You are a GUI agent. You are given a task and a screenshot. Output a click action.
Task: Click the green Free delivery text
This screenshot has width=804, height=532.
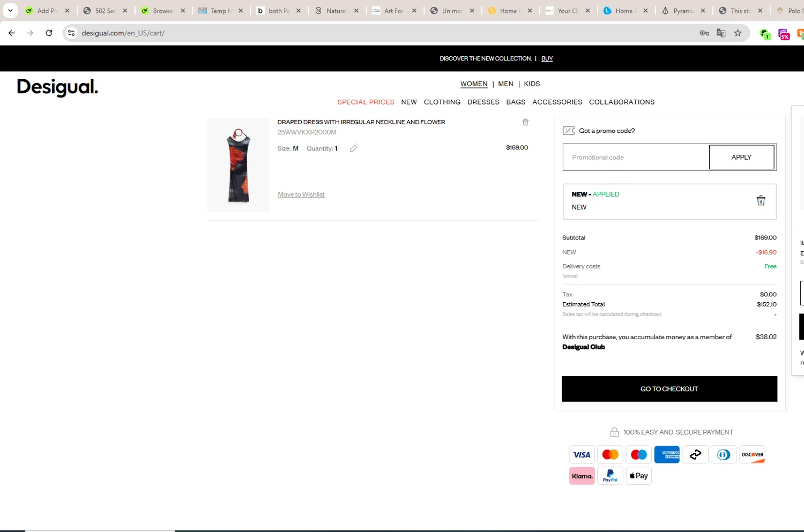click(x=770, y=266)
